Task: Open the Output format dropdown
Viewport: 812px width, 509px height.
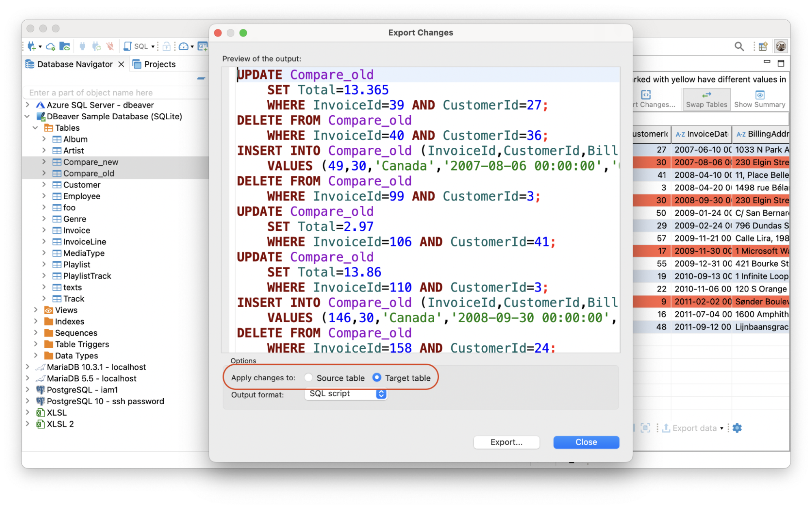Action: (346, 393)
